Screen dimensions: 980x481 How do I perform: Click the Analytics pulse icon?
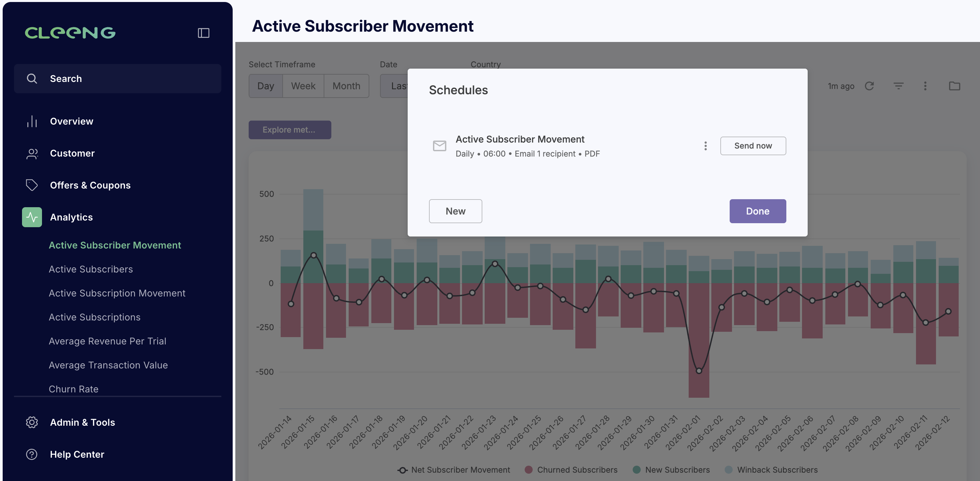coord(32,217)
